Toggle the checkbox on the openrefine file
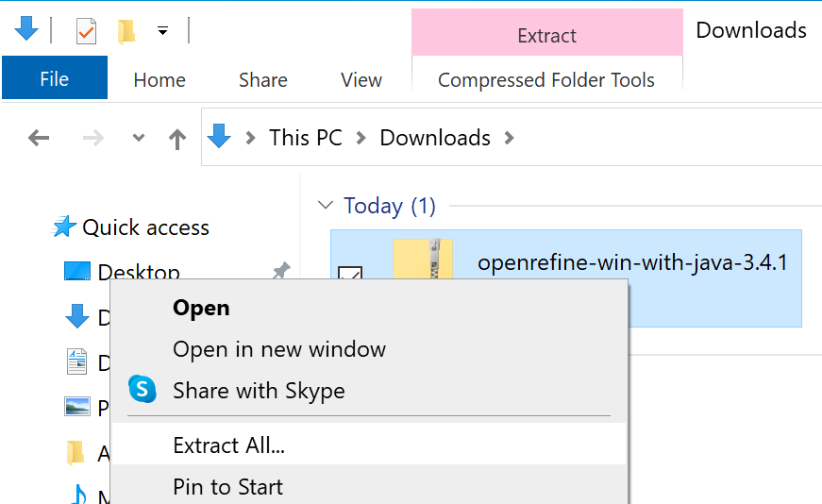The image size is (822, 504). click(350, 275)
